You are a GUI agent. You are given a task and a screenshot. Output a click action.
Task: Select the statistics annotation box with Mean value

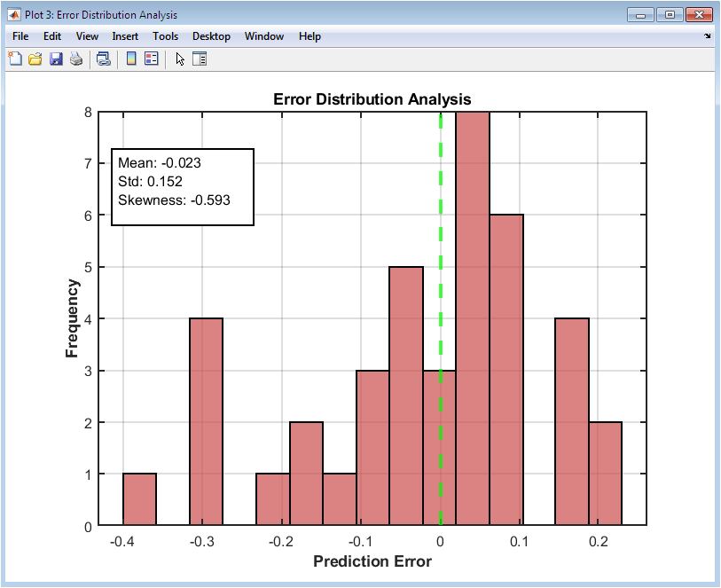pyautogui.click(x=183, y=187)
